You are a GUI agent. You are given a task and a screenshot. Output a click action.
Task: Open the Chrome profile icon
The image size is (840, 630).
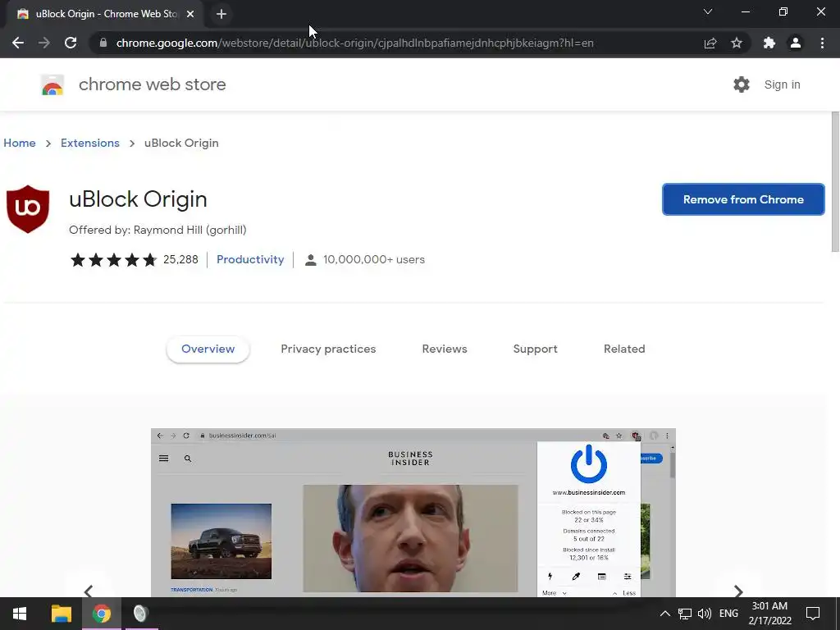[796, 43]
